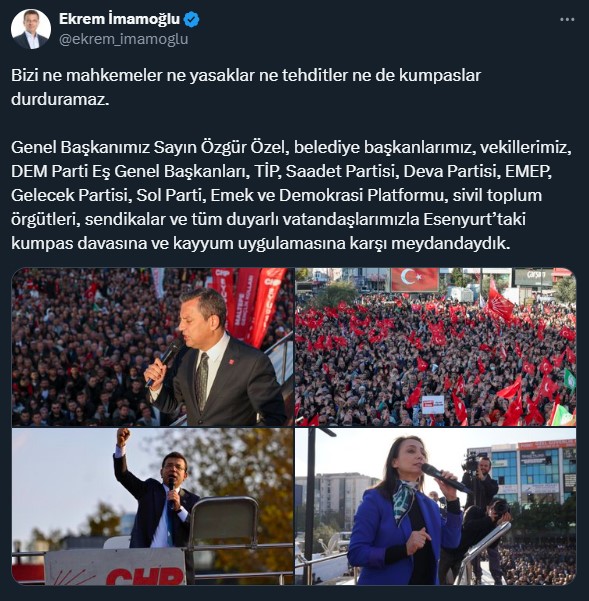The width and height of the screenshot is (589, 601).
Task: Click the line starting "Genel Başkanımız Sayın Özgür Özel"
Action: pyautogui.click(x=291, y=147)
